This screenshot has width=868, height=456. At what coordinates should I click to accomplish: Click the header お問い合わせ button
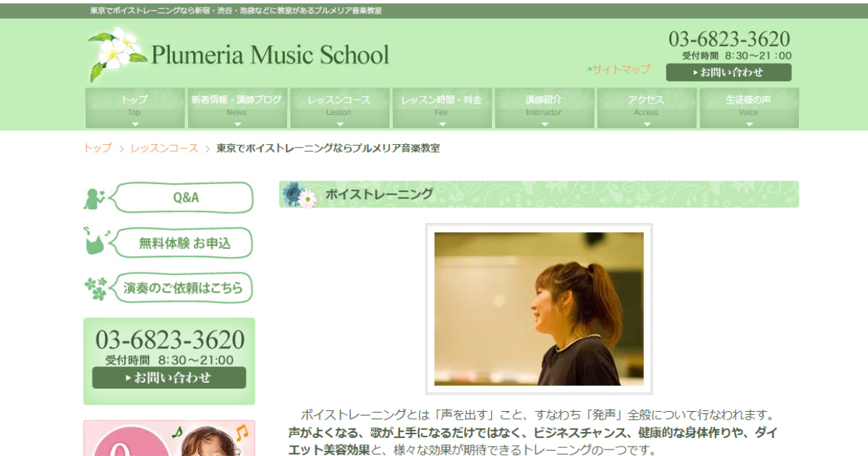tap(728, 72)
